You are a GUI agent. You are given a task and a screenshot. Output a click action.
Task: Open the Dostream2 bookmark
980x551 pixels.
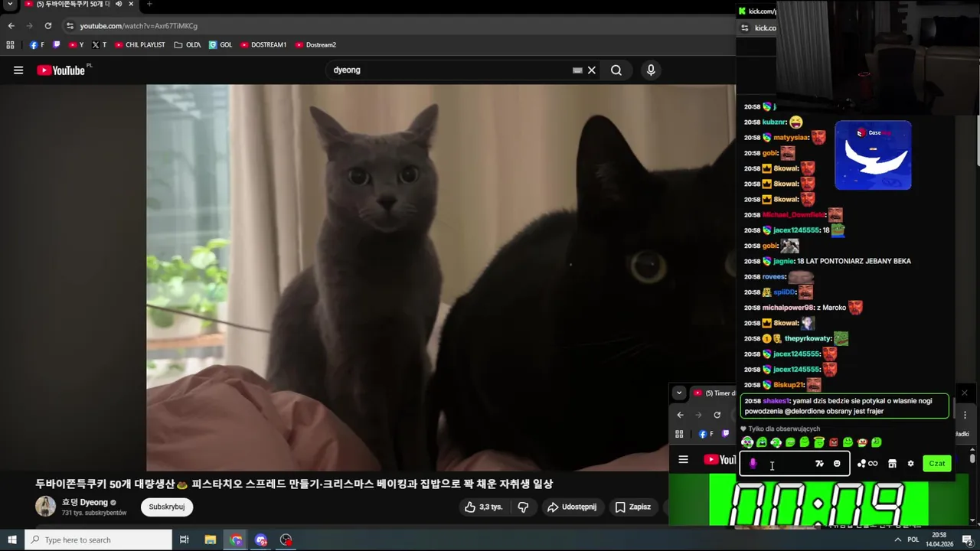pos(315,45)
